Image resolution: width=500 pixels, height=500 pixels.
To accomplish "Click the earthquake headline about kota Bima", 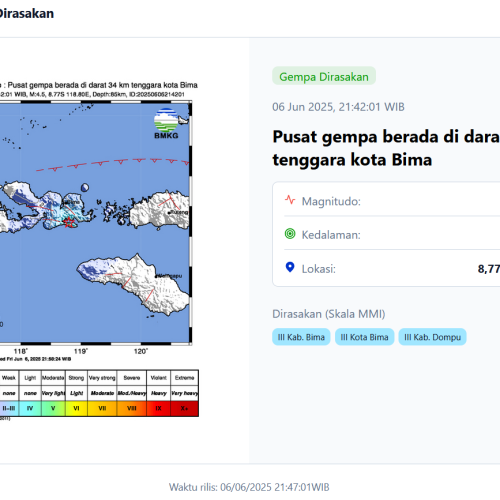I will click(386, 148).
